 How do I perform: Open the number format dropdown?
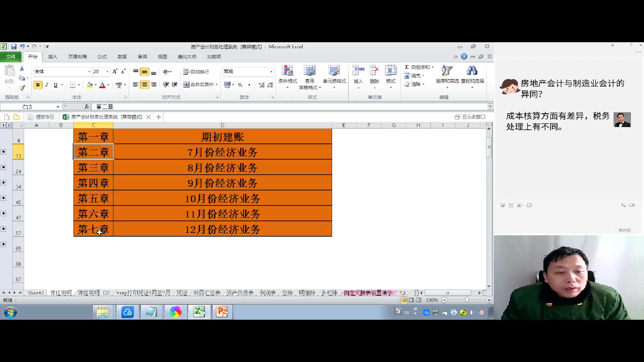[x=271, y=72]
